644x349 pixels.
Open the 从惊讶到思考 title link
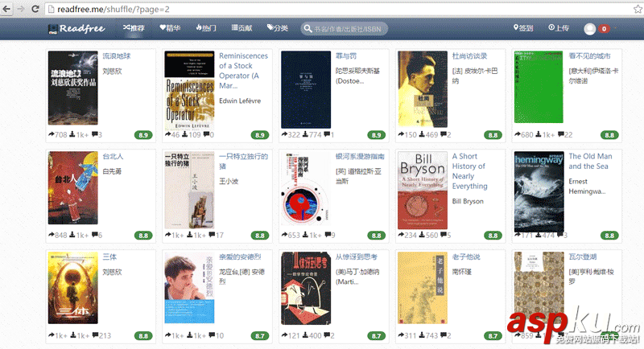point(356,257)
